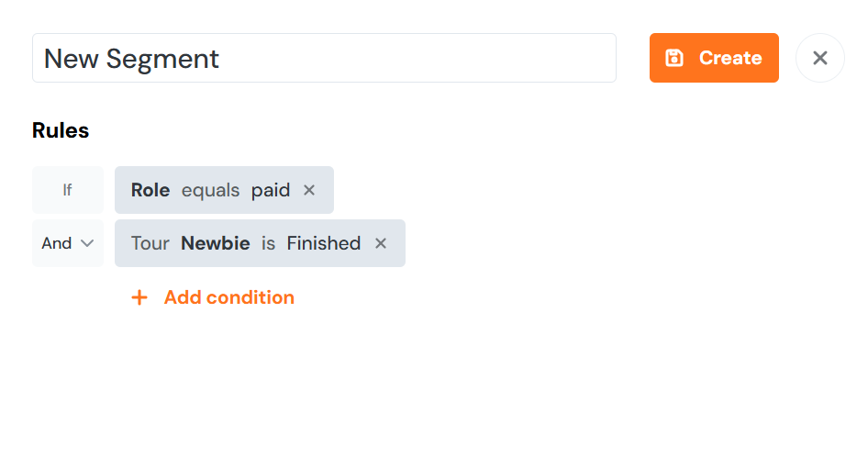Image resolution: width=868 pixels, height=469 pixels.
Task: Select the Newbie tour name
Action: coord(216,243)
